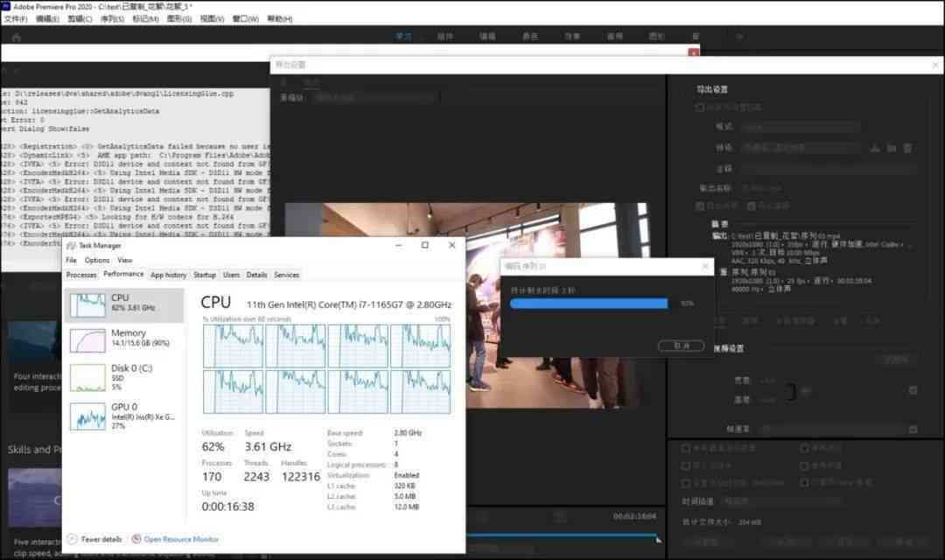Switch to 颜色 workspace tab
This screenshot has width=945, height=560.
(529, 37)
